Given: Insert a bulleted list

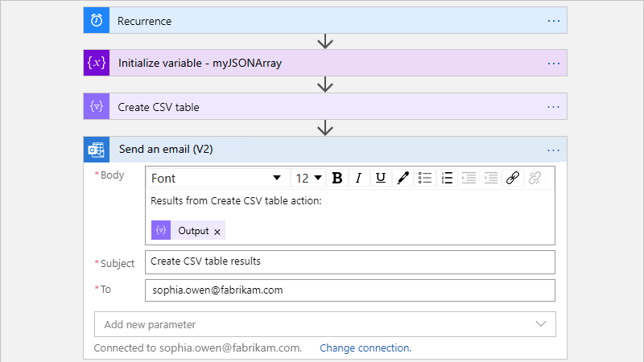Looking at the screenshot, I should [x=426, y=178].
